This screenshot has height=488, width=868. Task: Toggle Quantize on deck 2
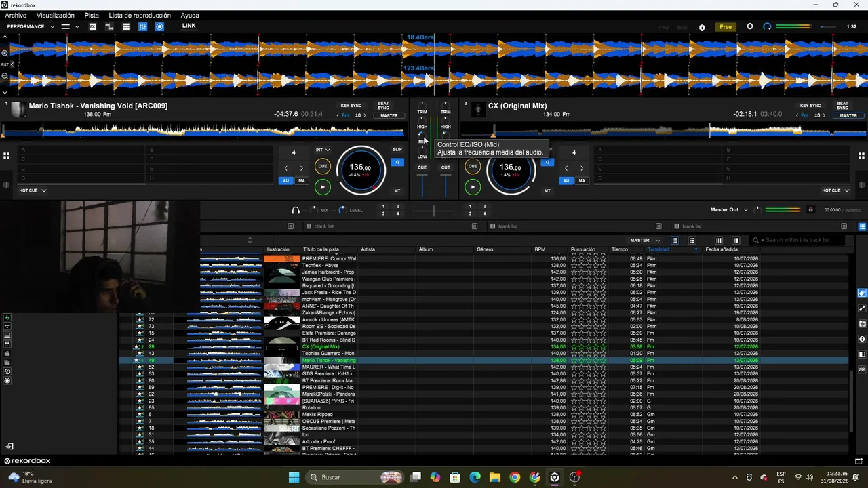547,162
